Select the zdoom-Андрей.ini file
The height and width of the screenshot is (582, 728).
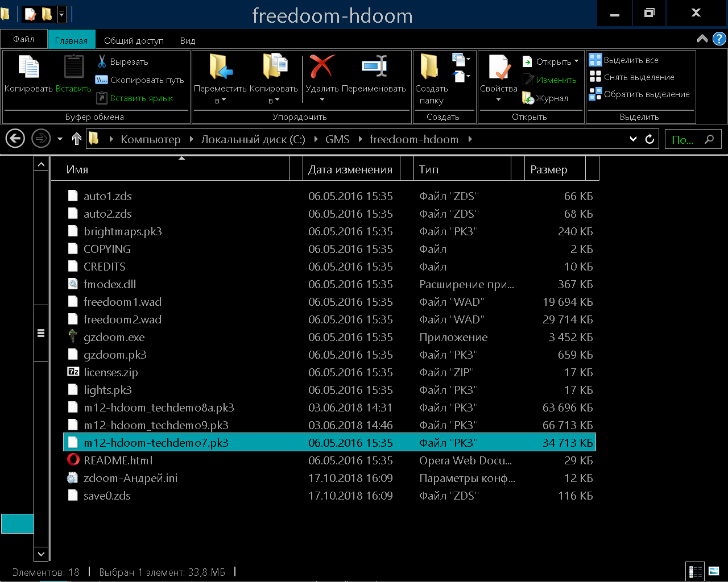(329, 478)
